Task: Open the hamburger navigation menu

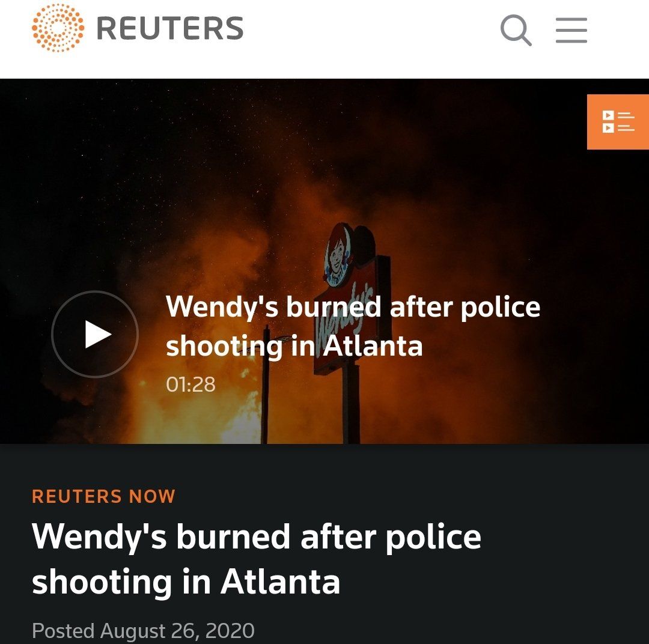Action: [571, 30]
